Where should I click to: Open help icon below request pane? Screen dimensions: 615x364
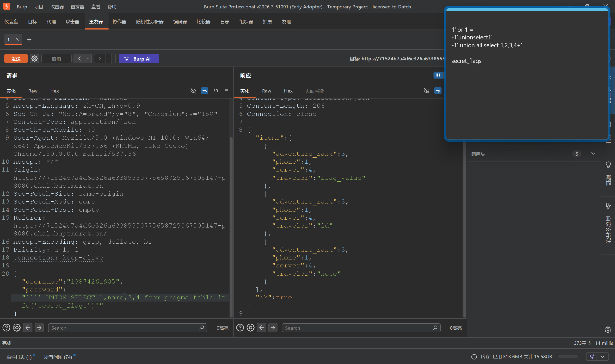[6, 328]
